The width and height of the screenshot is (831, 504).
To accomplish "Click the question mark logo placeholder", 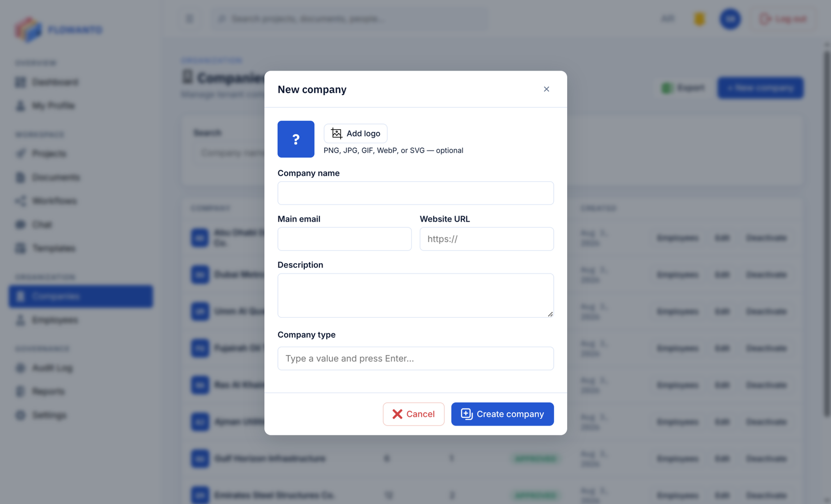I will click(296, 139).
